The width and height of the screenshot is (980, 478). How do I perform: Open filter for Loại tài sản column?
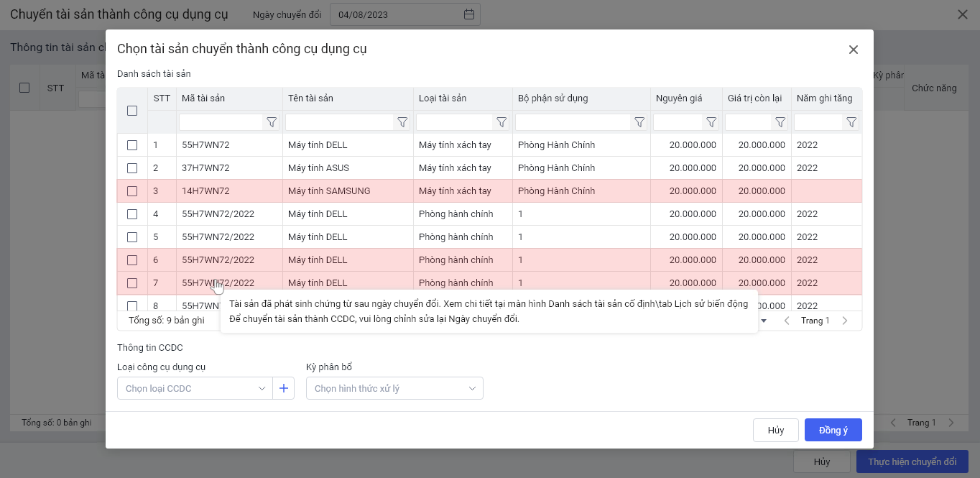click(501, 122)
